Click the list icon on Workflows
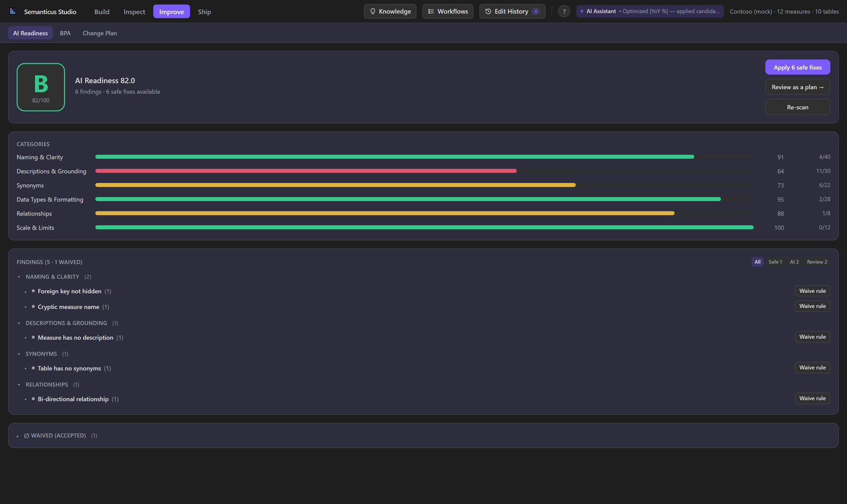Viewport: 847px width, 504px height. pos(431,11)
